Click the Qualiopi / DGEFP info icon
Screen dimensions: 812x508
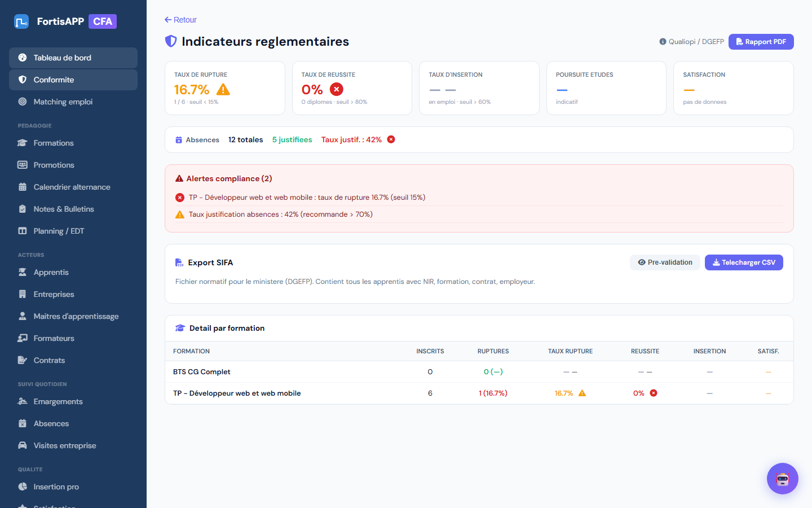click(663, 42)
